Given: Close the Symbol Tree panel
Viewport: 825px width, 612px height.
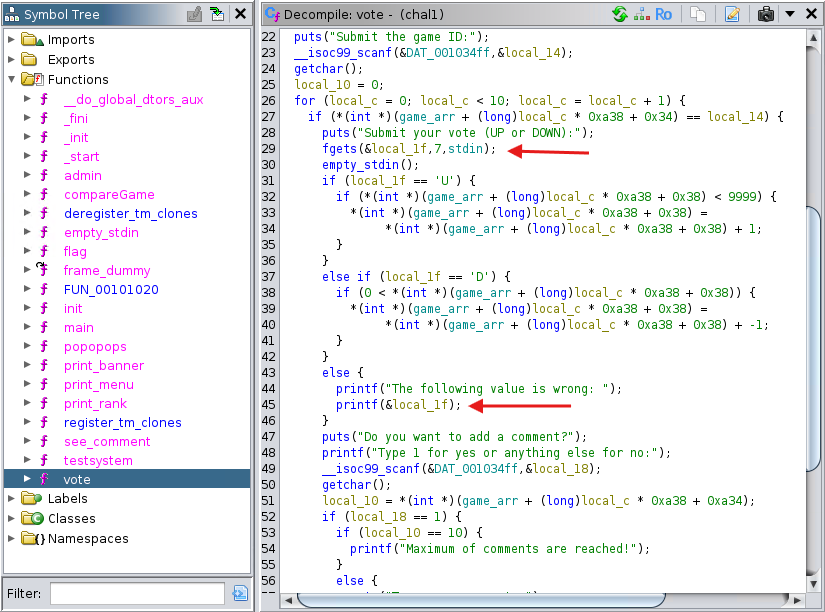Looking at the screenshot, I should click(x=240, y=14).
